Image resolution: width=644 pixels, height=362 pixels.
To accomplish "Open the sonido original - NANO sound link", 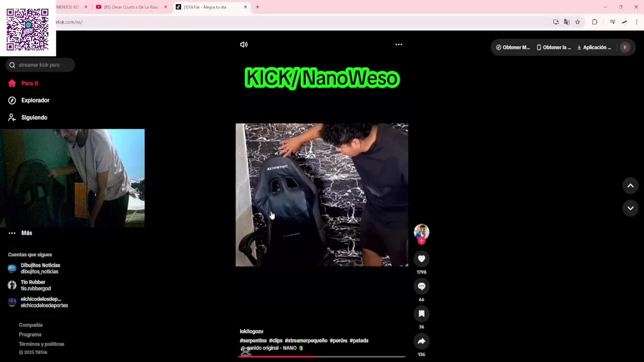I will [272, 348].
